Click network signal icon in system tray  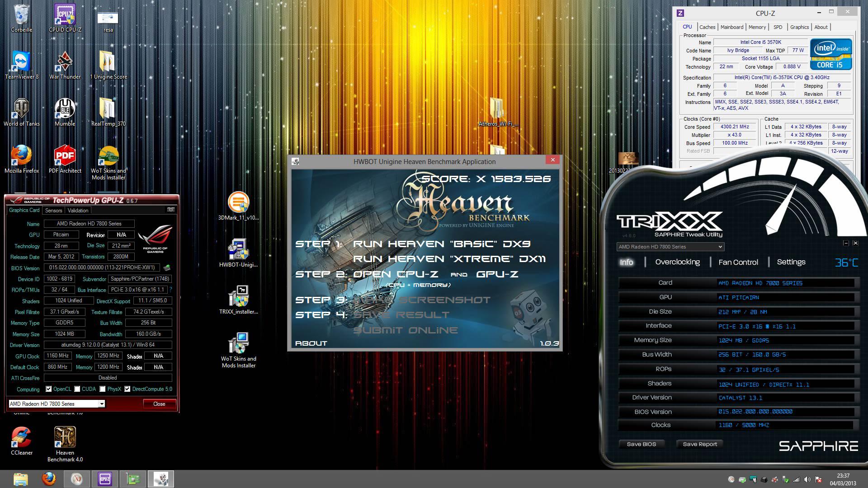click(796, 480)
